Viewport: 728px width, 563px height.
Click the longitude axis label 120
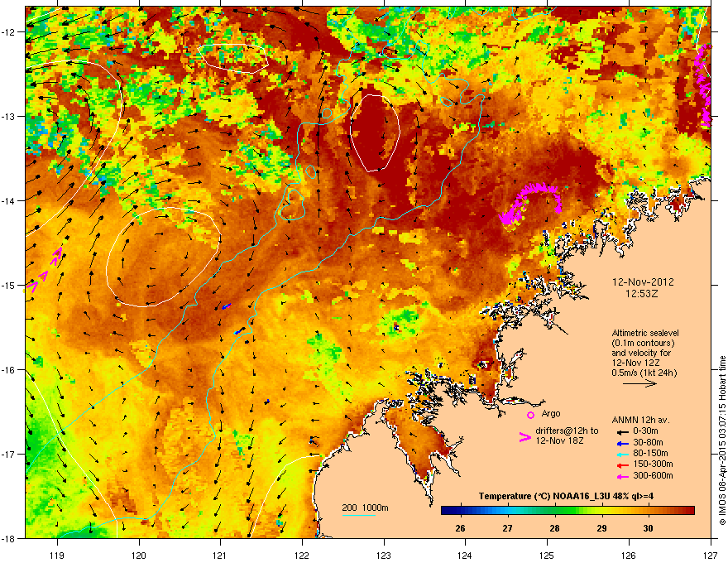tap(139, 555)
